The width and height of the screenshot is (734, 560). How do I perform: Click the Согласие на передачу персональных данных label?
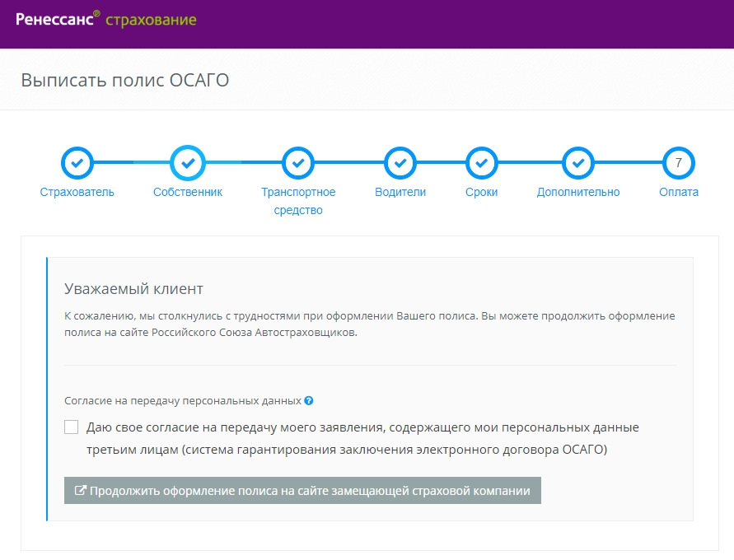pos(183,401)
